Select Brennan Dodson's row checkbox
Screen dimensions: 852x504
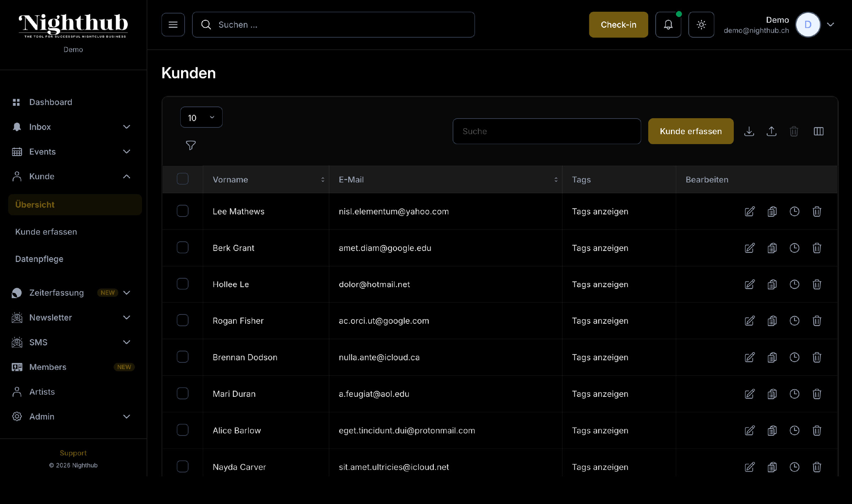[x=182, y=357]
